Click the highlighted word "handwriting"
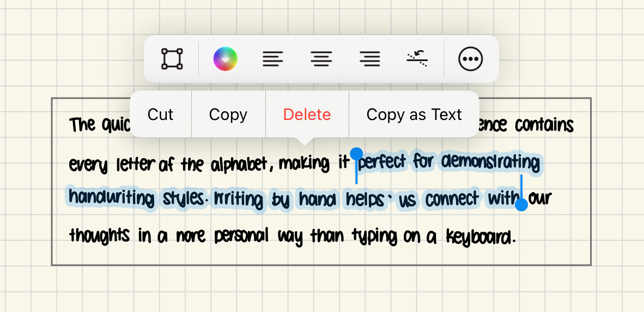This screenshot has height=312, width=644. click(112, 199)
